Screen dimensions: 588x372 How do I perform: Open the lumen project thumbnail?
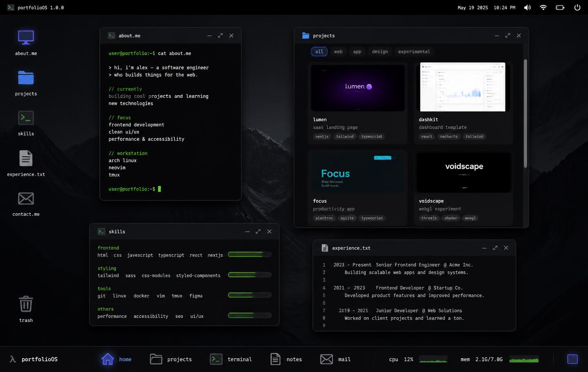(x=358, y=88)
